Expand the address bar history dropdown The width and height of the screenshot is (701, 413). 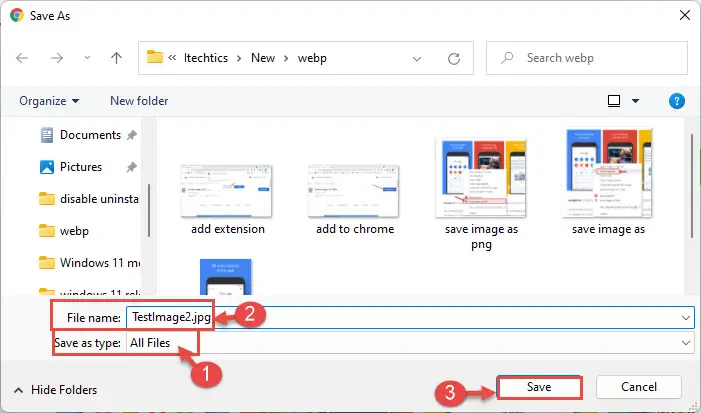click(417, 59)
